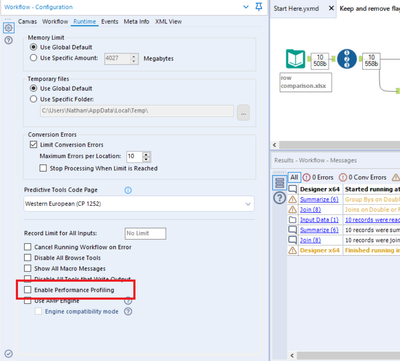The width and height of the screenshot is (400, 361).
Task: Open the Use AMP Engine help icon
Action: [x=128, y=301]
